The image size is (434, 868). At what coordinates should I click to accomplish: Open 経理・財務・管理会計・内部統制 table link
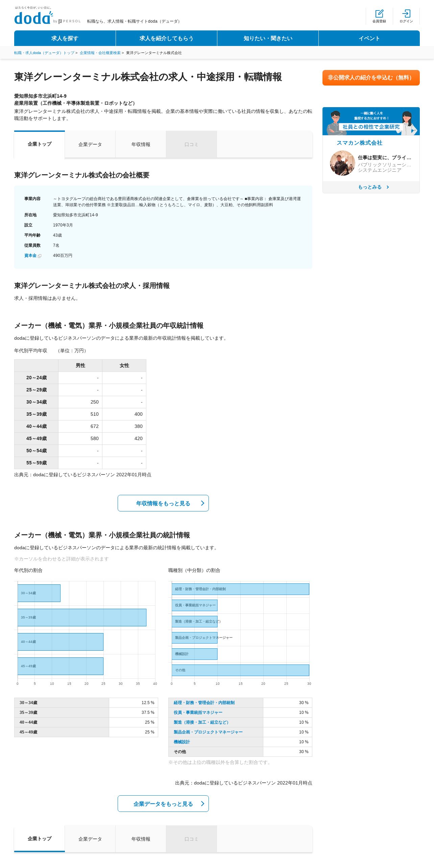204,702
